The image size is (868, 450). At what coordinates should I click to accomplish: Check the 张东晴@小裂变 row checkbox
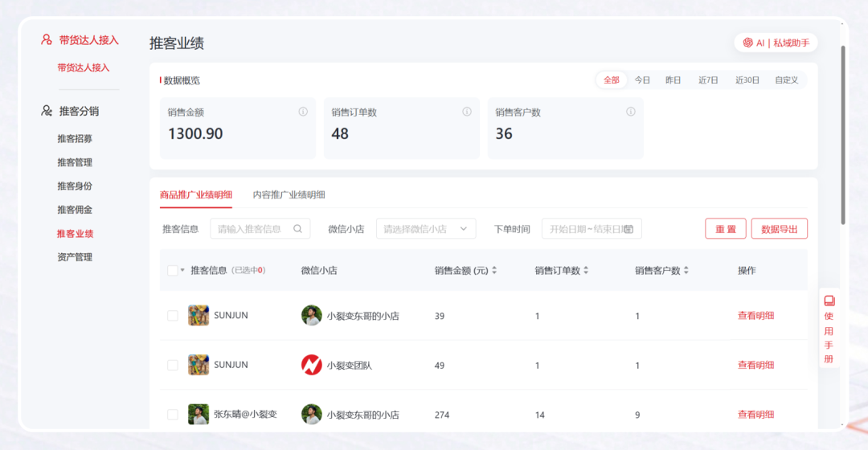(x=172, y=415)
